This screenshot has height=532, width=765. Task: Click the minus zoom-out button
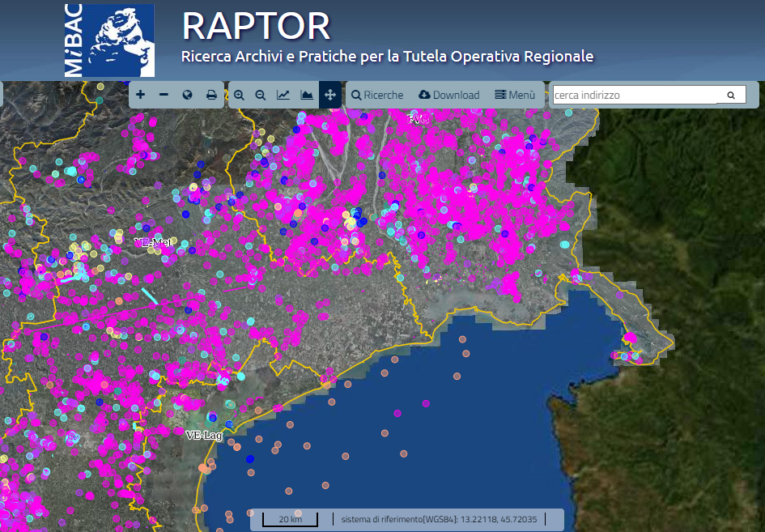click(x=164, y=95)
